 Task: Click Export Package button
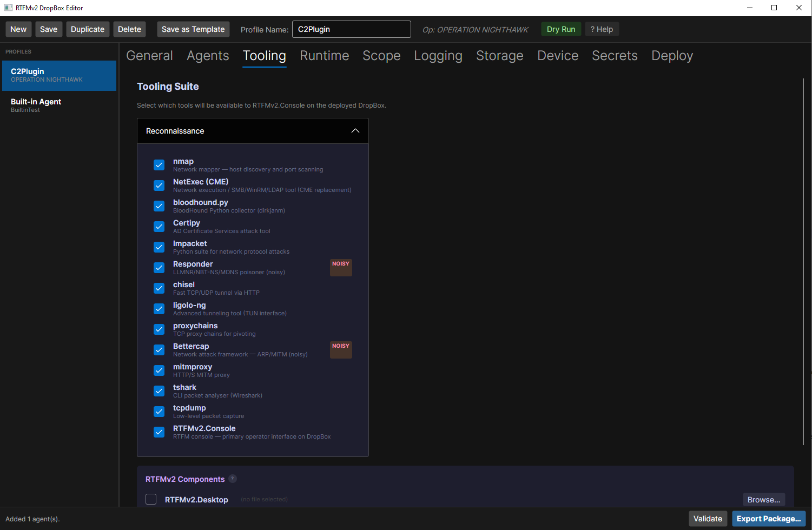coord(769,519)
